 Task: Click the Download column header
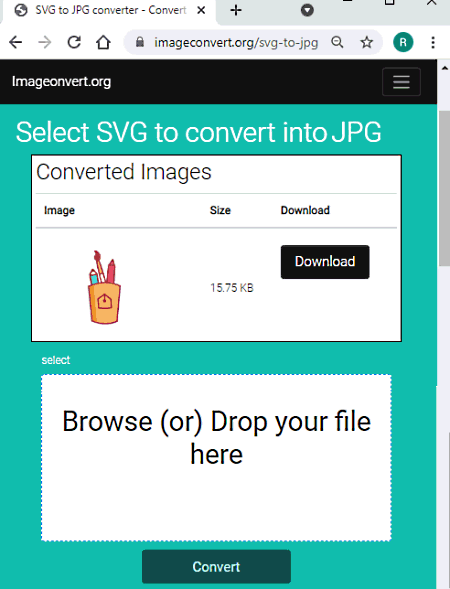[305, 210]
